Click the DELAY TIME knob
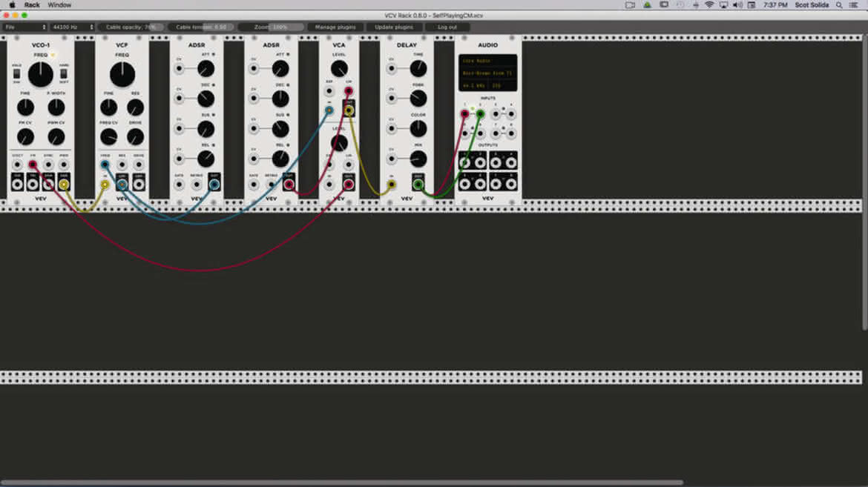868x487 pixels. [418, 69]
